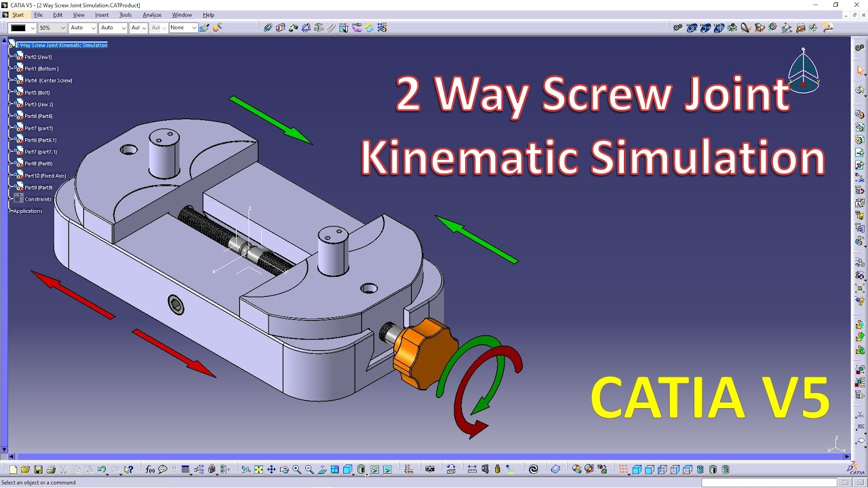Open the Edit menu
Image resolution: width=868 pixels, height=488 pixels.
click(58, 15)
